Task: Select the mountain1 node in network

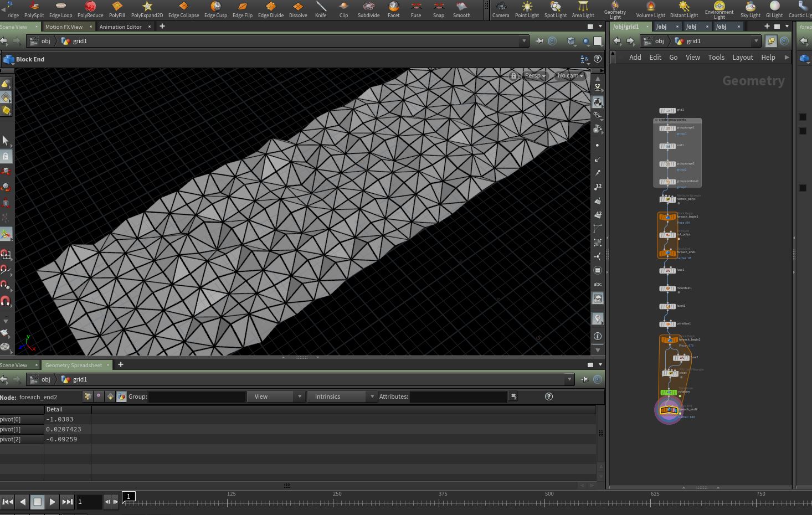Action: pos(667,289)
